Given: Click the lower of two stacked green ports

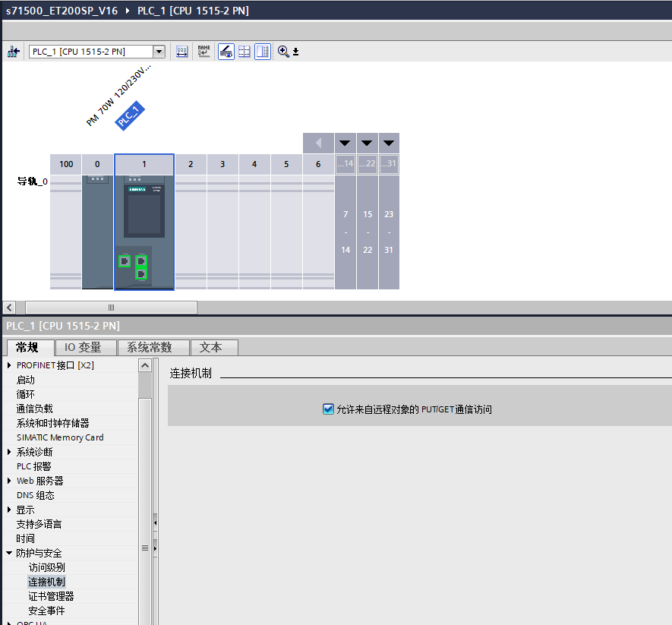Looking at the screenshot, I should point(141,273).
